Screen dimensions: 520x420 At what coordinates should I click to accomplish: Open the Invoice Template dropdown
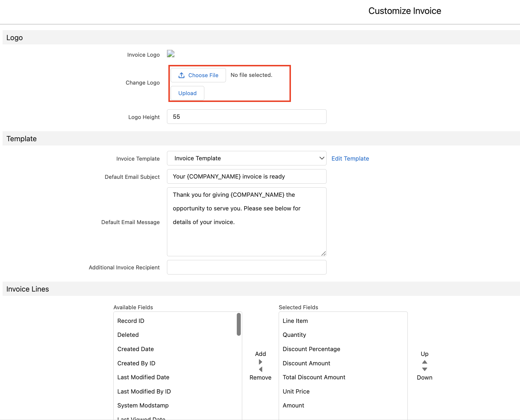(246, 158)
